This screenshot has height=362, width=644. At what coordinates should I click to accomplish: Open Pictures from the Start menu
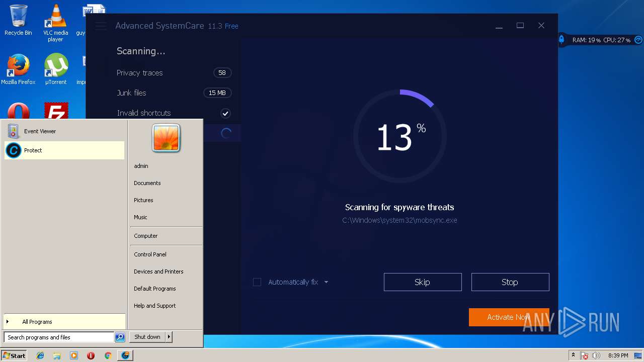(x=143, y=200)
